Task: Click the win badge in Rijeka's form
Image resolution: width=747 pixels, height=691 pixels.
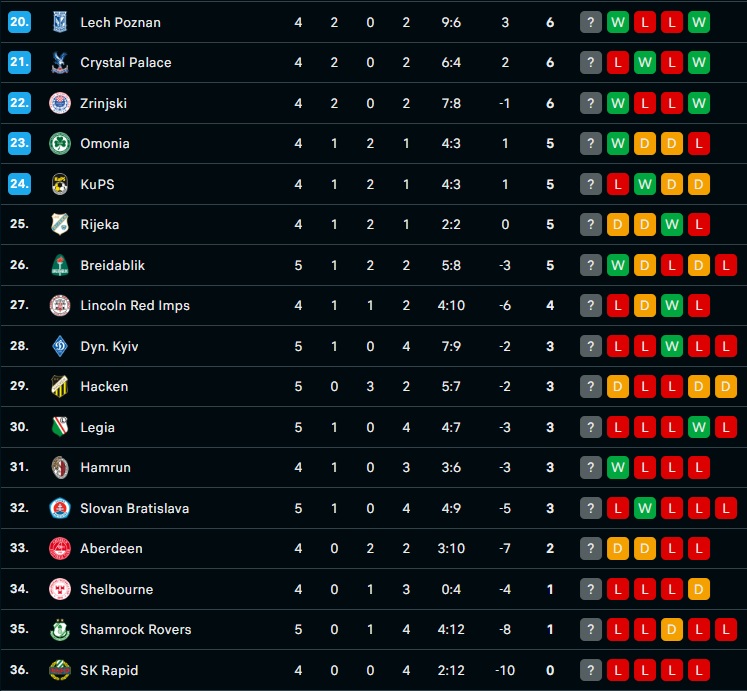Action: click(x=672, y=224)
